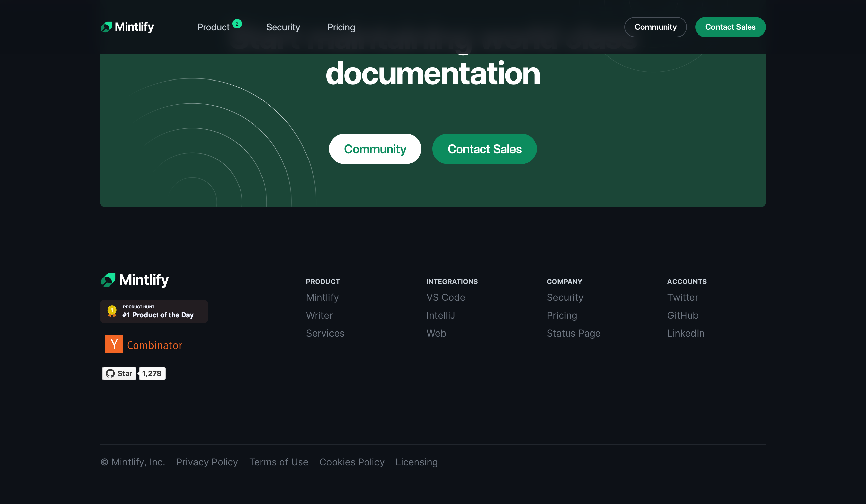Open Pricing under Company in footer
866x504 pixels.
point(562,315)
